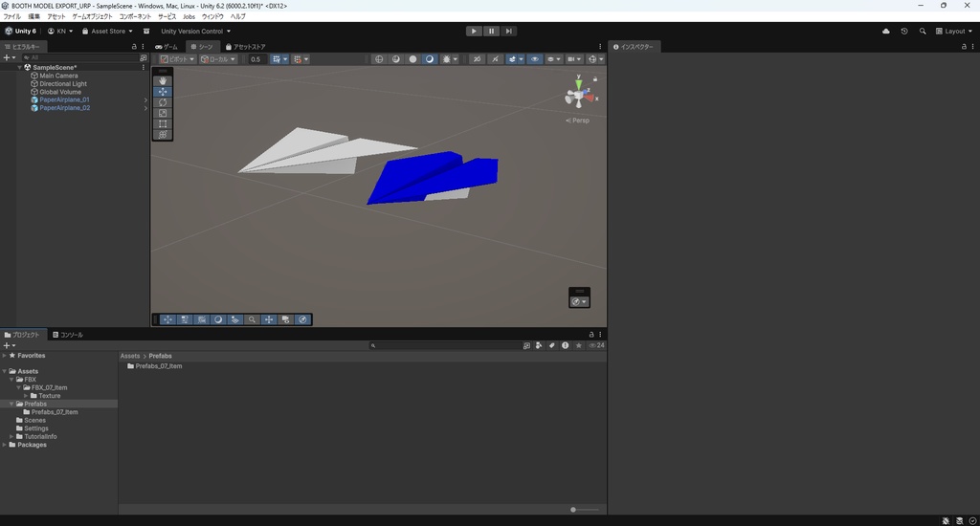980x526 pixels.
Task: Open the undo history icon
Action: pyautogui.click(x=903, y=32)
